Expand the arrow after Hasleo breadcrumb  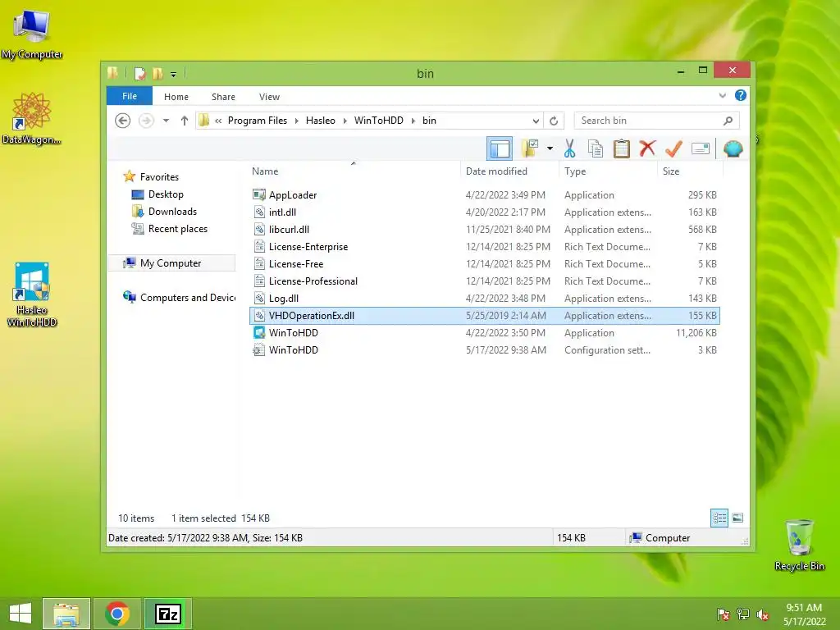pyautogui.click(x=345, y=121)
